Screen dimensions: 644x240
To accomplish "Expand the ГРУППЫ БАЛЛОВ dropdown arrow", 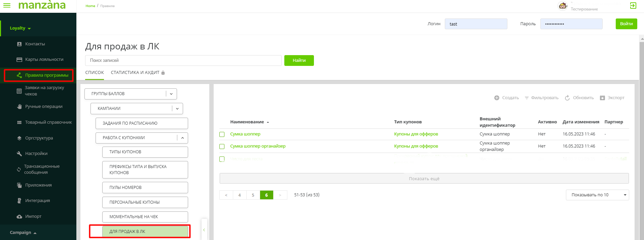I will (x=171, y=94).
